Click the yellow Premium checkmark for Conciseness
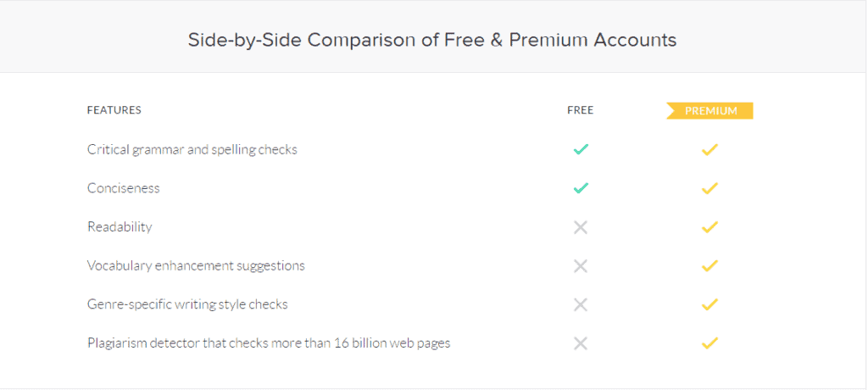The image size is (868, 390). click(709, 188)
